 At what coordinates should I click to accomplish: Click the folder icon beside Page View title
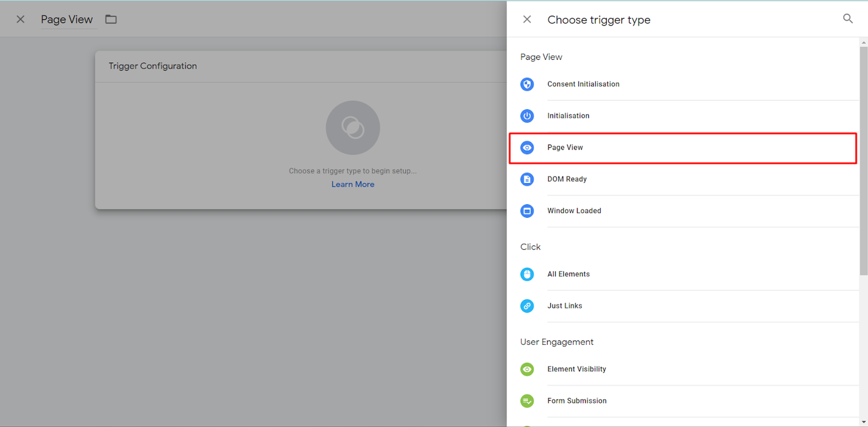pyautogui.click(x=111, y=19)
